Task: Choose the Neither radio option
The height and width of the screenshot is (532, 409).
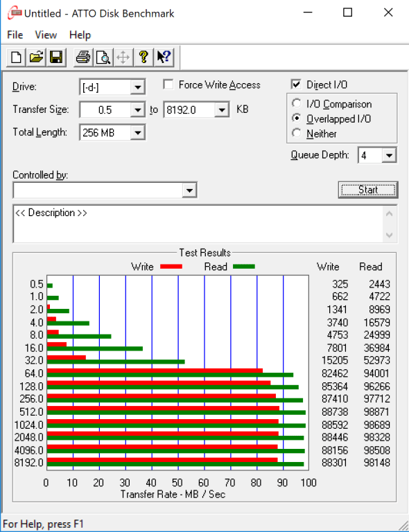Action: coord(296,133)
